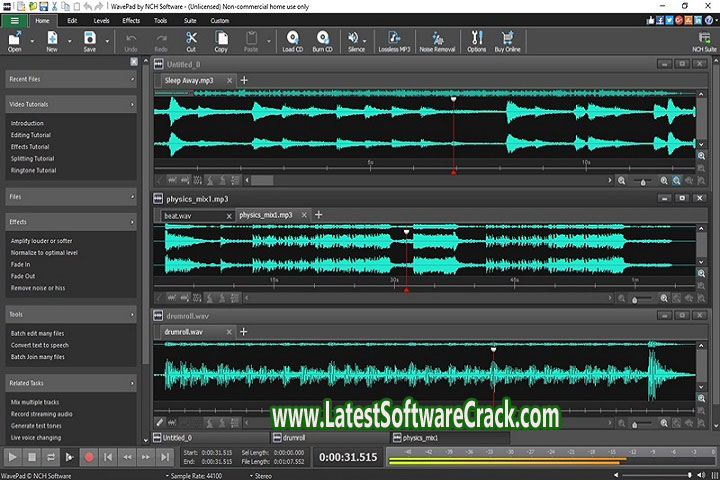Click the Lossless MP3 icon
The width and height of the screenshot is (720, 480).
click(393, 40)
